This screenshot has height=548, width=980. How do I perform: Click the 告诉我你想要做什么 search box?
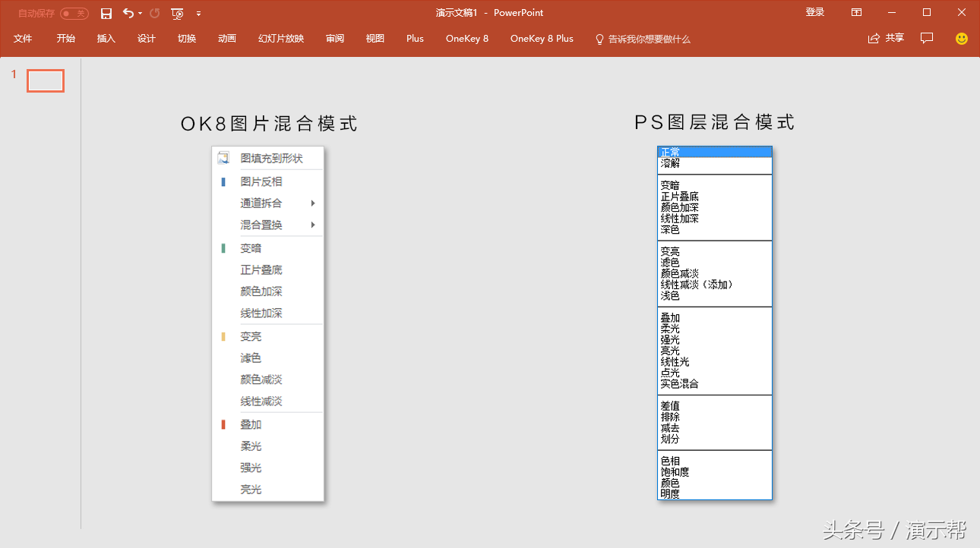point(643,39)
